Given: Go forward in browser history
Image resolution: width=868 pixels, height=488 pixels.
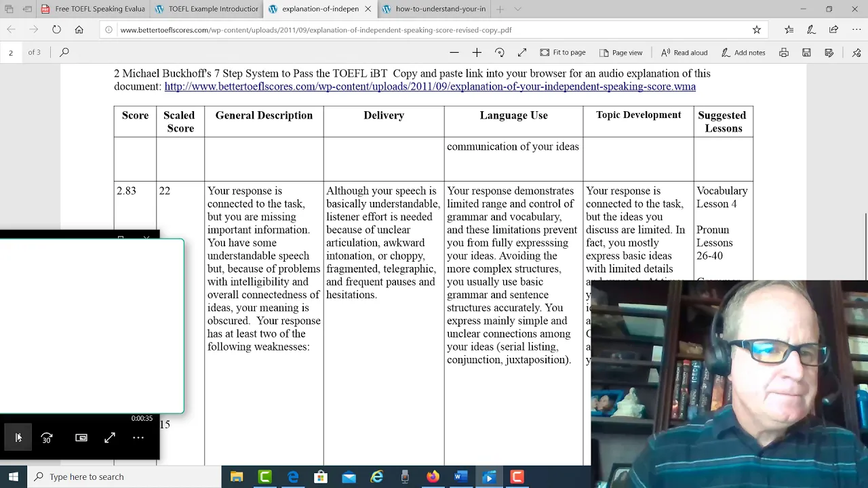Looking at the screenshot, I should pos(34,29).
